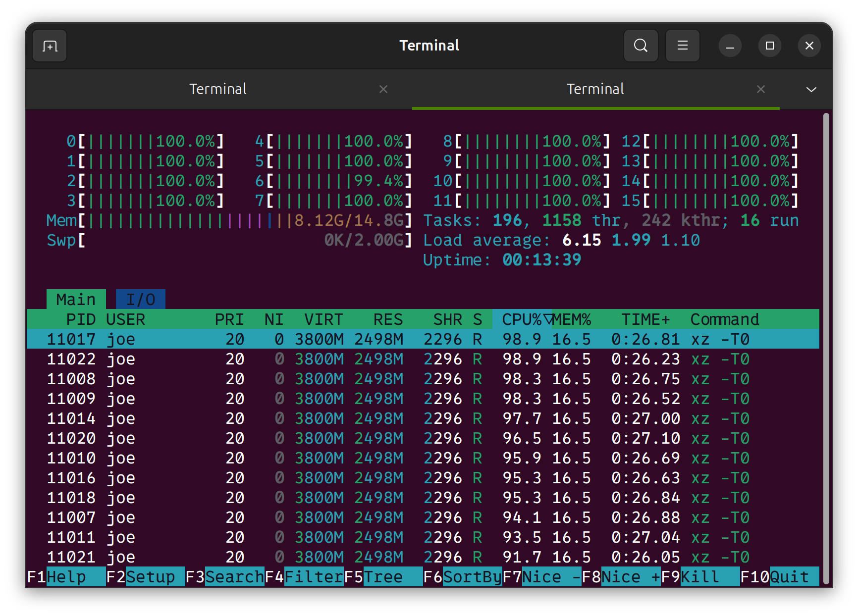
Task: Sort by NI column header
Action: (274, 319)
